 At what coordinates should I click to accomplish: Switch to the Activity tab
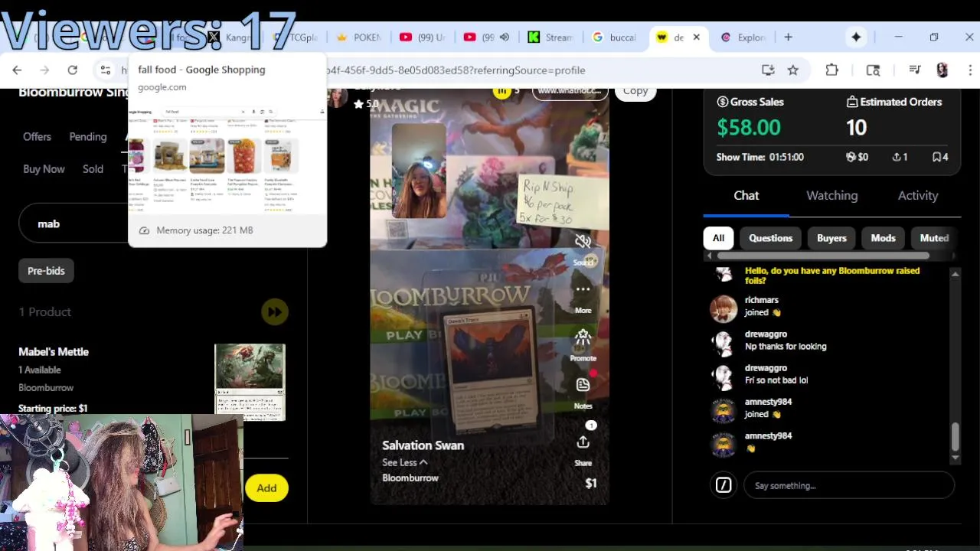coord(918,196)
